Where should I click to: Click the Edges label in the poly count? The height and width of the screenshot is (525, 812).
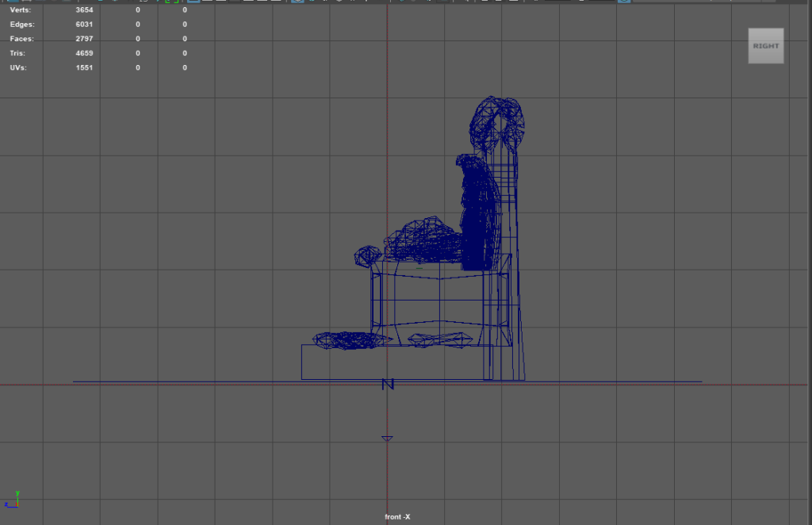(21, 25)
